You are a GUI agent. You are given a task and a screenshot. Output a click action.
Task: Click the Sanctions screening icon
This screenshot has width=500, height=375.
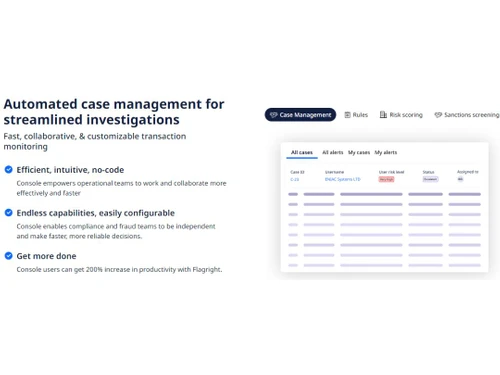pyautogui.click(x=438, y=115)
